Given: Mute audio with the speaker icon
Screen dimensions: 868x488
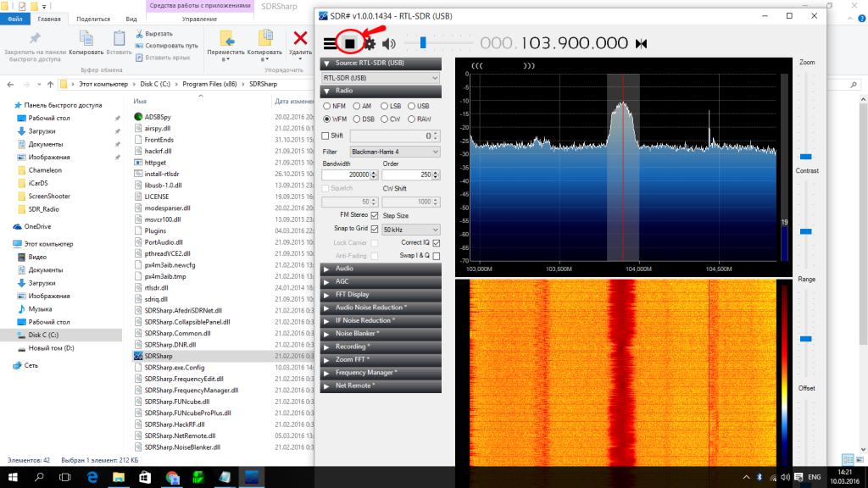Looking at the screenshot, I should tap(389, 43).
